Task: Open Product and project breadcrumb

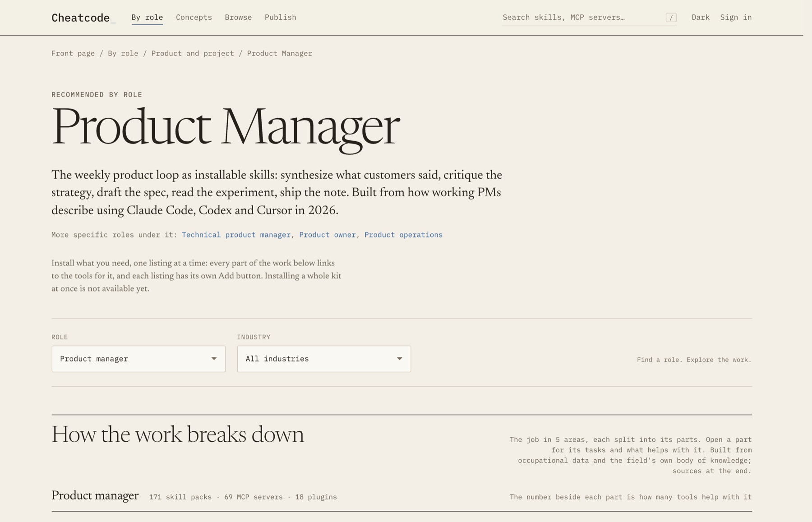Action: [193, 53]
